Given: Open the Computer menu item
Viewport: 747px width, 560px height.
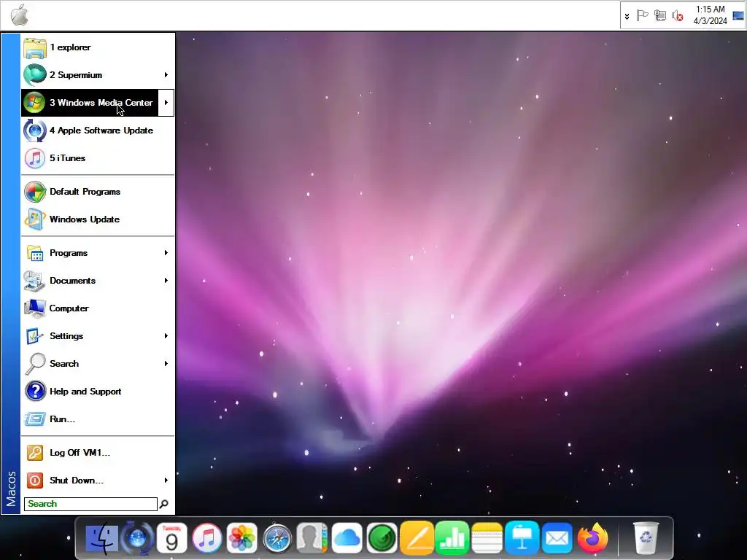Looking at the screenshot, I should (98, 308).
